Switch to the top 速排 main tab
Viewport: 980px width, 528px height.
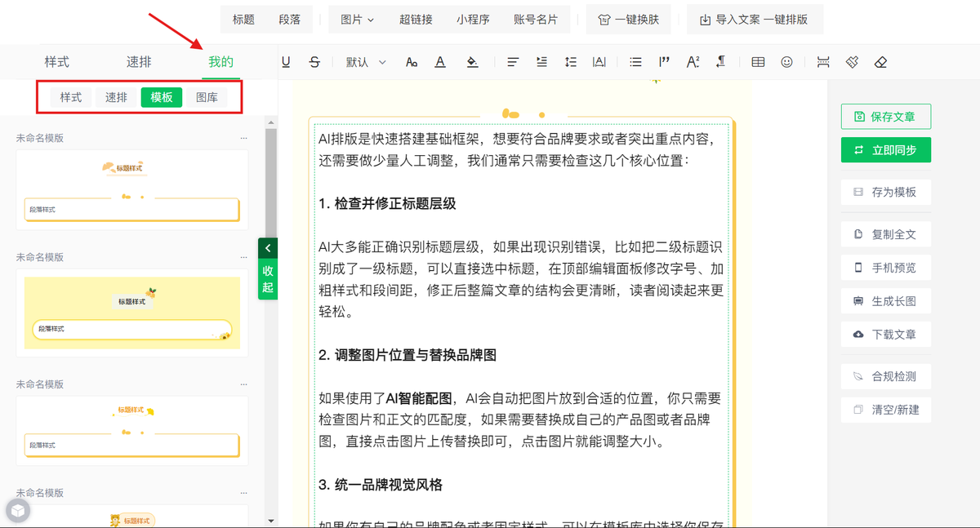[x=139, y=62]
